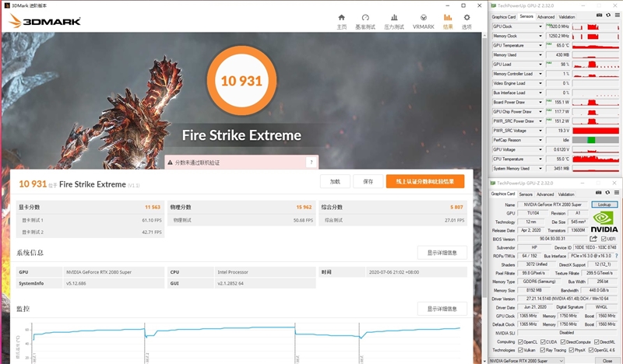The height and width of the screenshot is (364, 623).
Task: Switch to Sensors tab in lower GPU-Z
Action: pyautogui.click(x=526, y=194)
